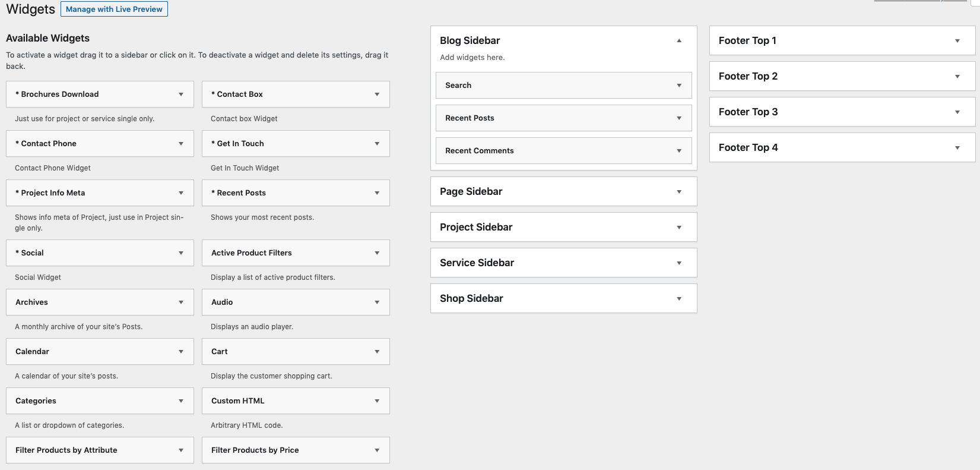This screenshot has height=470, width=980.
Task: Open Footer Top 2 arrow
Action: (957, 76)
